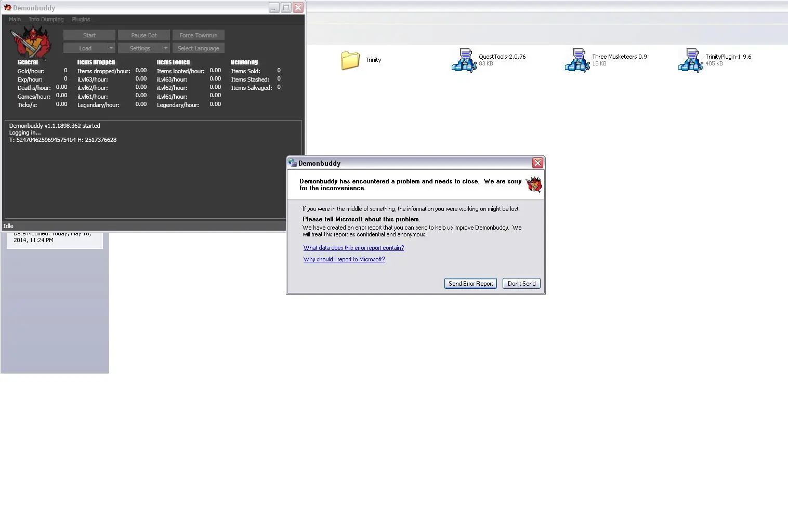
Task: Click the Demonbuddy demon logo image
Action: (x=32, y=42)
